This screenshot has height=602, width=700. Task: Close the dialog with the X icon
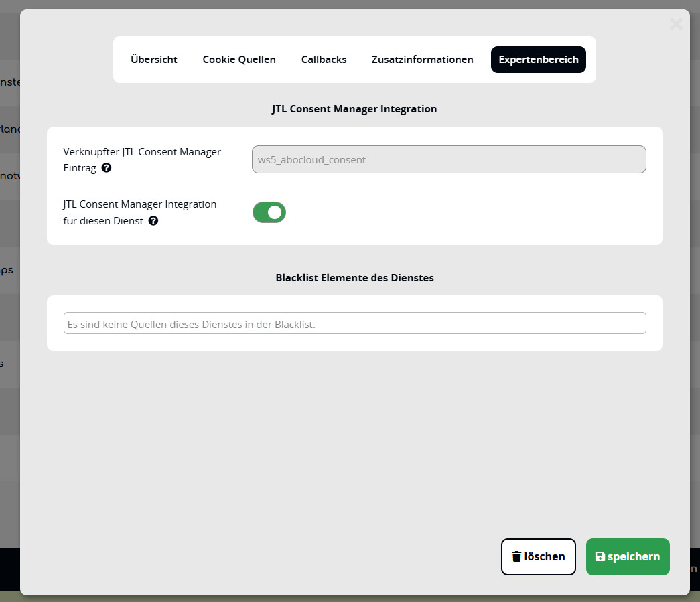click(677, 24)
